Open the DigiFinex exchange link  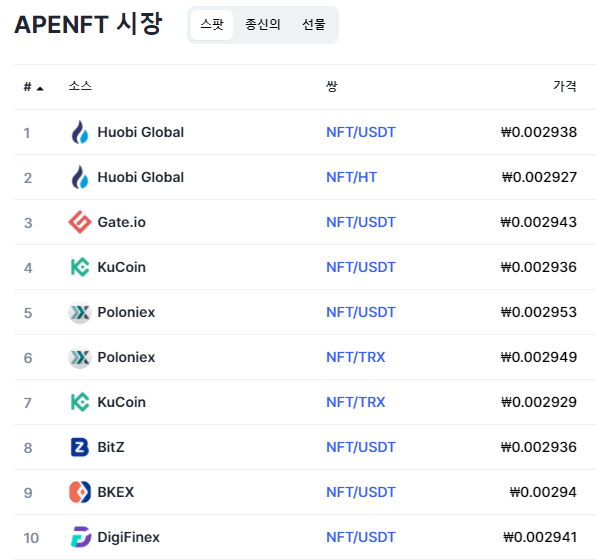pyautogui.click(x=128, y=537)
